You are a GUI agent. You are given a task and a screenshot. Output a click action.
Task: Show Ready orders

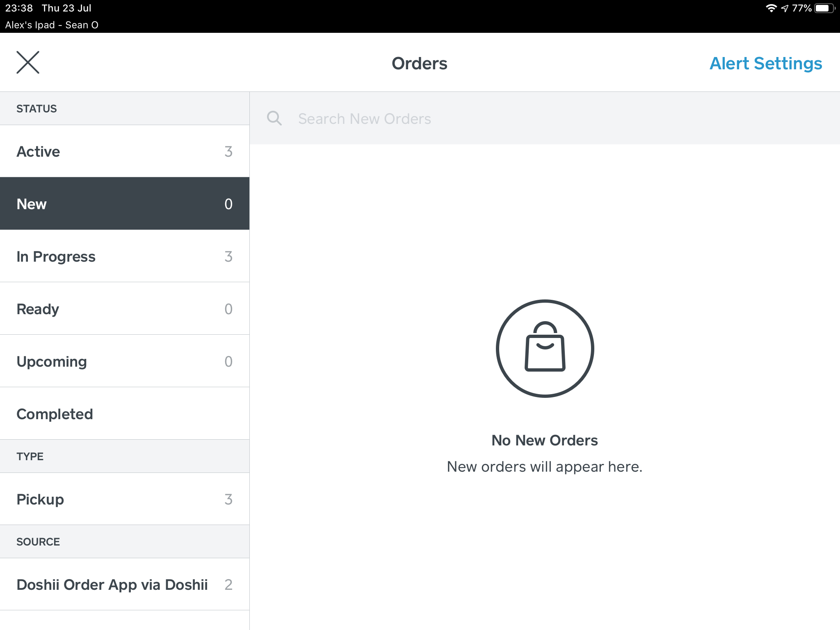tap(125, 309)
